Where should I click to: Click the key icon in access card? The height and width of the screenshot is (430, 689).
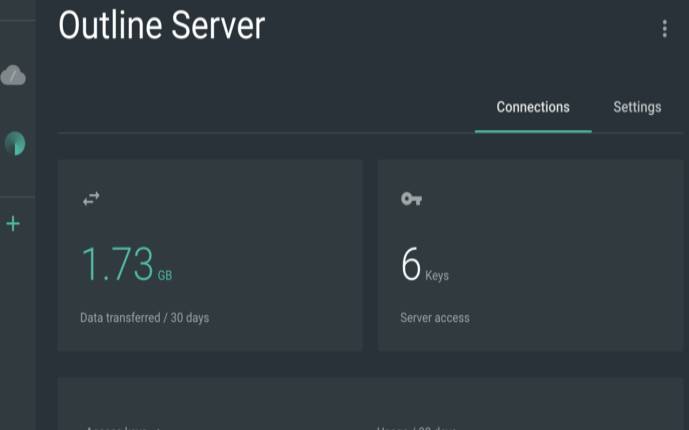[x=411, y=199]
